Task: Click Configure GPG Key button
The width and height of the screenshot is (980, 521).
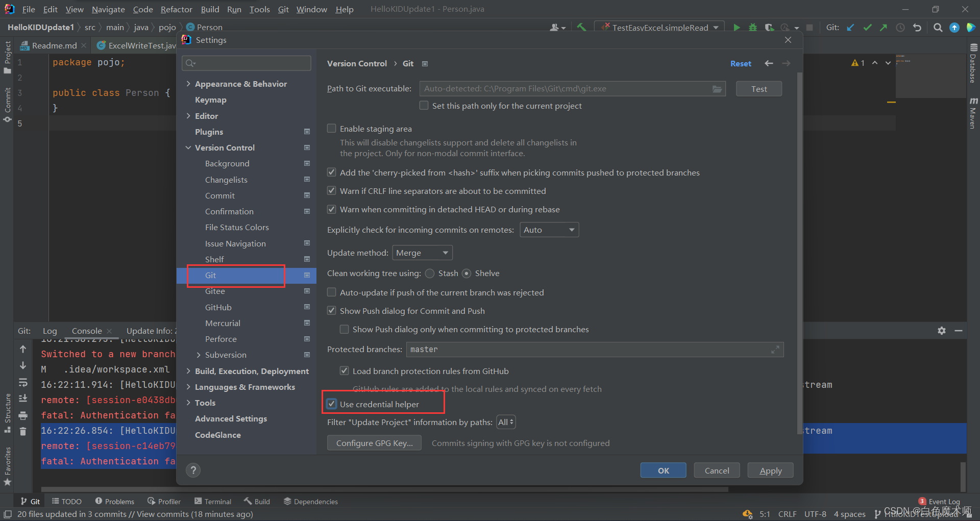Action: pos(374,443)
